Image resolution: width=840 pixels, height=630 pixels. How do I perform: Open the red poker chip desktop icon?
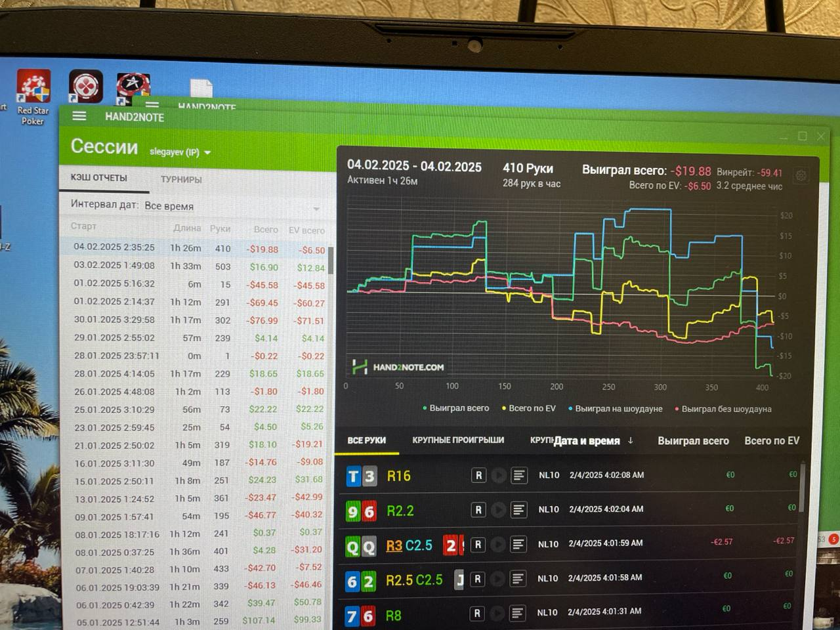coord(86,86)
